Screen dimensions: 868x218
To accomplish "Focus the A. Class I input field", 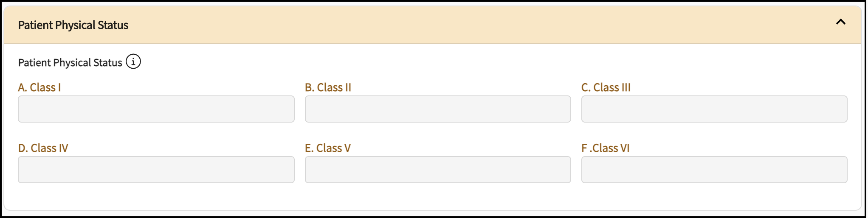I will [x=156, y=109].
